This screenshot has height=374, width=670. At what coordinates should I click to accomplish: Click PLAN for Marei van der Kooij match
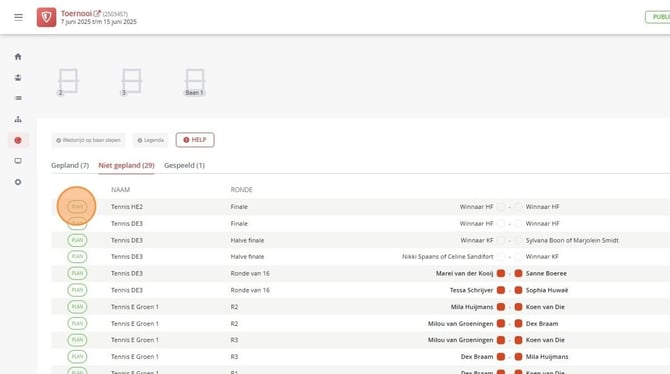77,273
